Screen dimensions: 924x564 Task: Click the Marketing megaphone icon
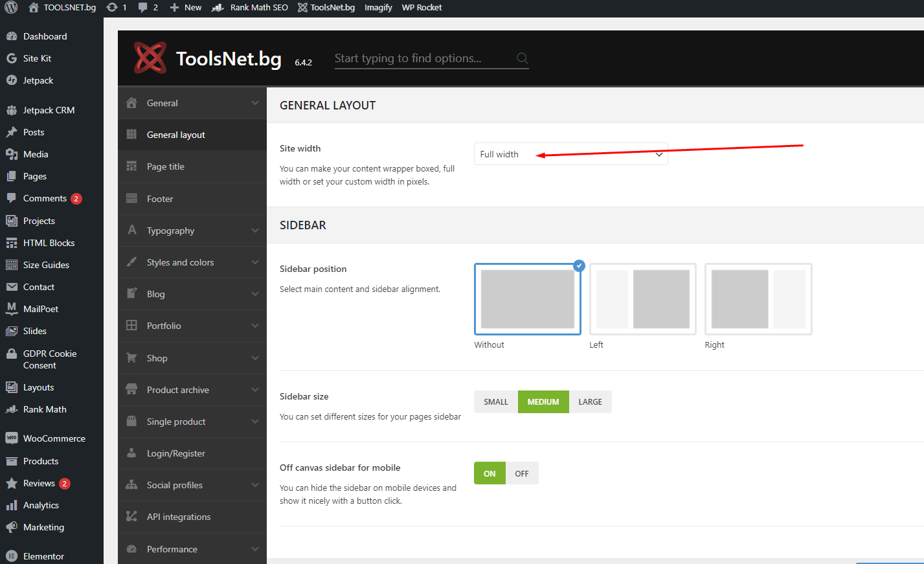coord(12,527)
